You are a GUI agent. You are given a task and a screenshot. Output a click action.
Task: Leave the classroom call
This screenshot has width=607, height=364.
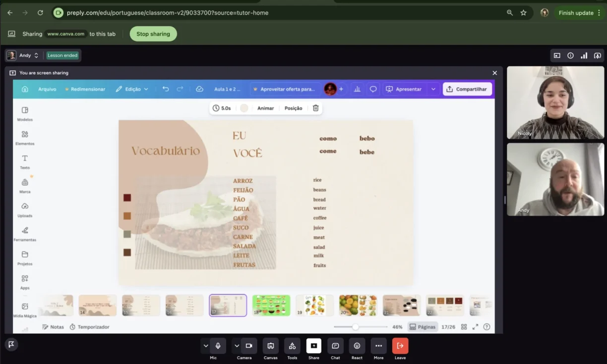coord(400,346)
